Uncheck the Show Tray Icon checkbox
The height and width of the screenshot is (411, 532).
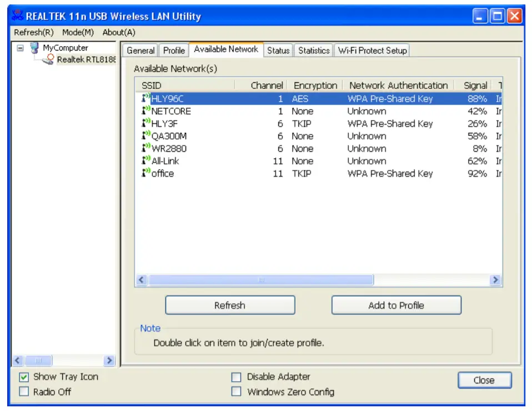tap(24, 377)
